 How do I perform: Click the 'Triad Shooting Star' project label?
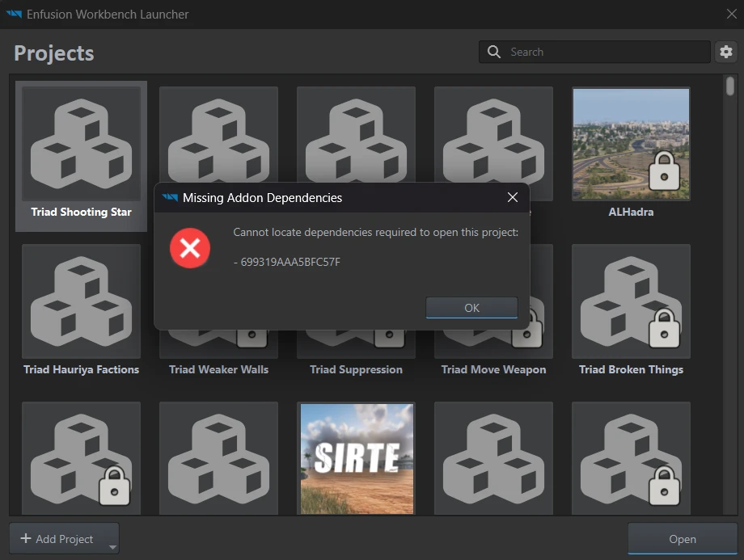81,212
